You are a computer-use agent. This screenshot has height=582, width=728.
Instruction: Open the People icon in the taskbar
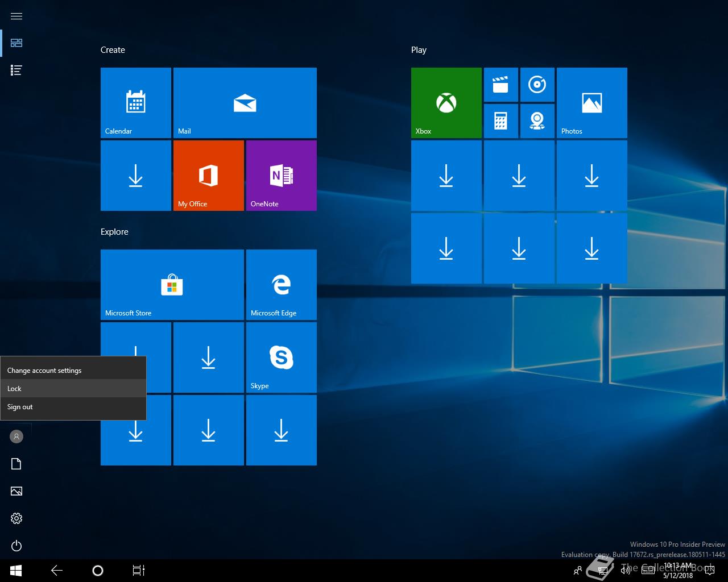click(x=578, y=571)
